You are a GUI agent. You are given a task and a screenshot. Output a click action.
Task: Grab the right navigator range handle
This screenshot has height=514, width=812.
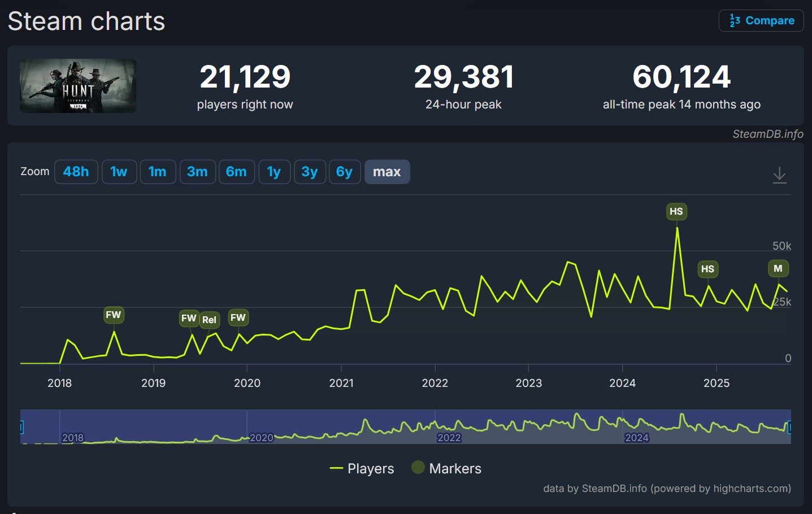tap(789, 427)
